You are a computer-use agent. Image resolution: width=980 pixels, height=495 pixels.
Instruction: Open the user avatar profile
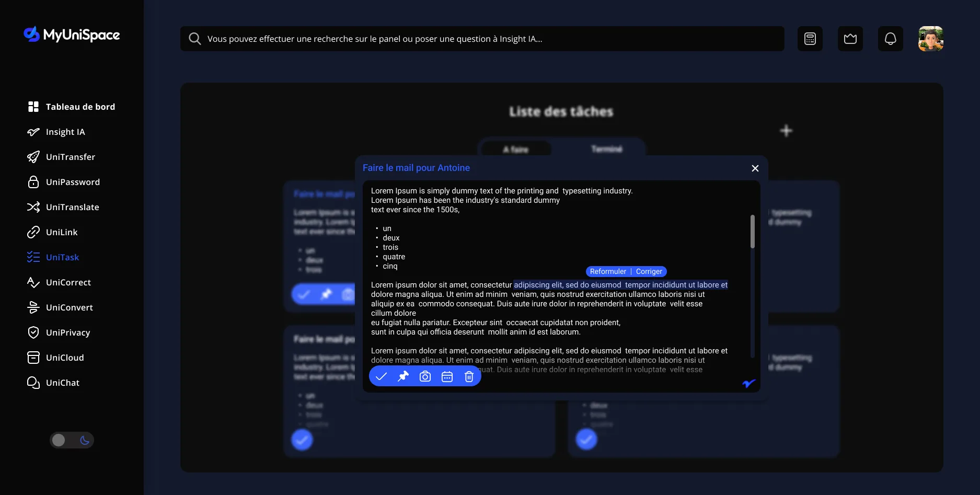(x=931, y=39)
